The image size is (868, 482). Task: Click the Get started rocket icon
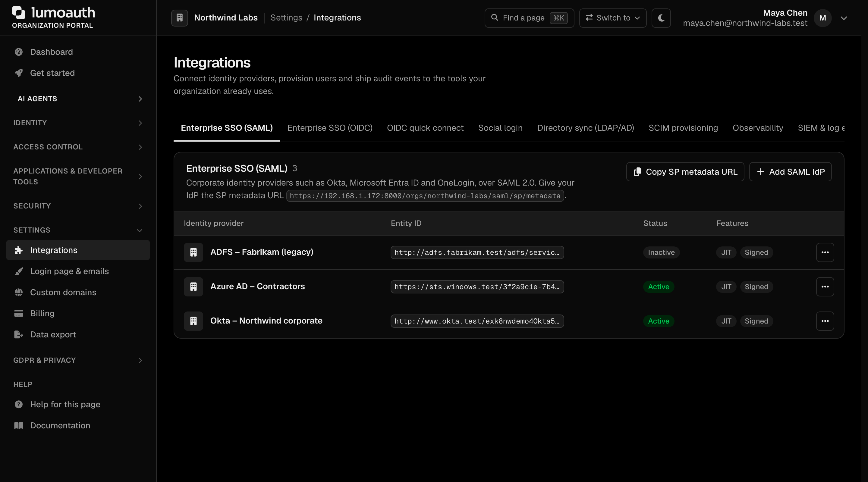[18, 73]
